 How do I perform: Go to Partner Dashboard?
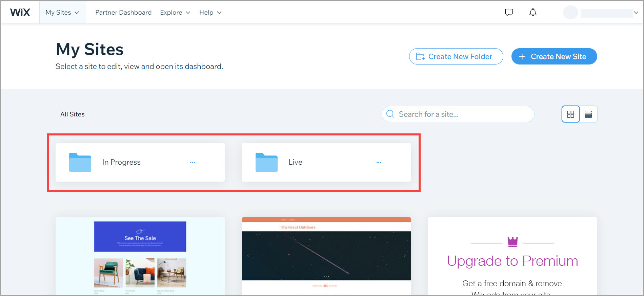pyautogui.click(x=123, y=13)
